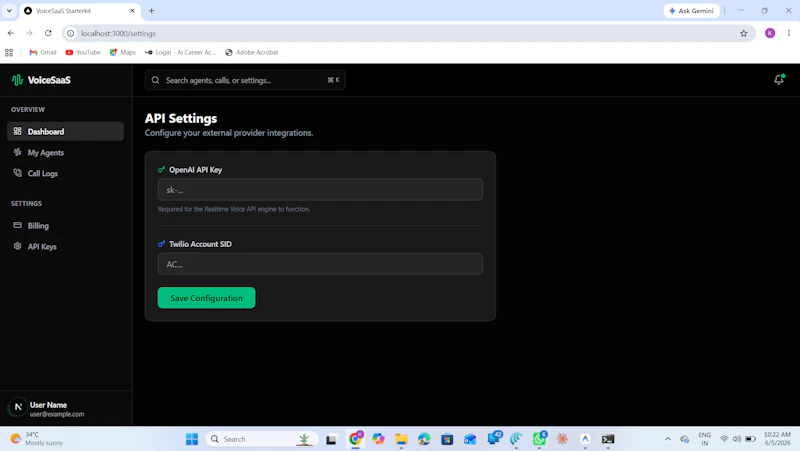Click the Windows taskbar Search box
This screenshot has width=800, height=451.
point(262,439)
